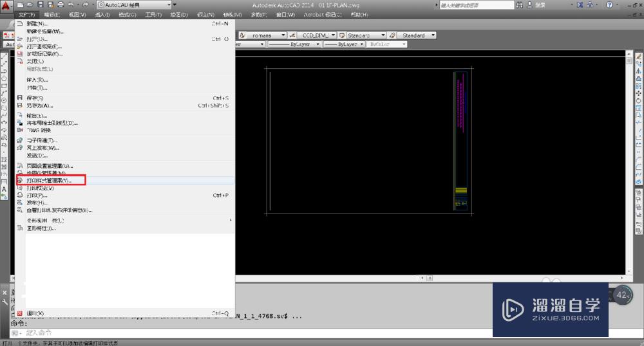
Task: Click the Undo arrow icon
Action: pyautogui.click(x=71, y=5)
